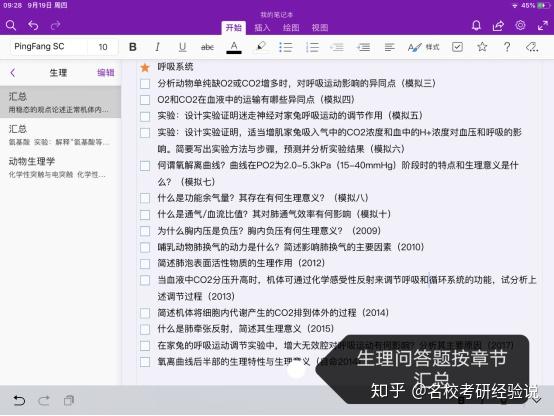Viewport: 554px width, 416px height.
Task: Open the font color swatch
Action: click(x=234, y=47)
